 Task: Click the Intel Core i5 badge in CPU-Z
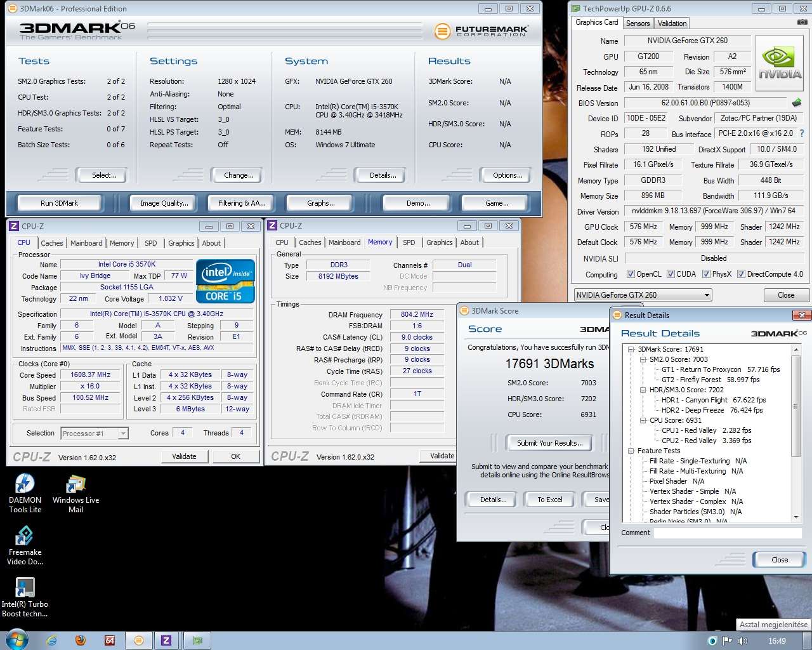[x=225, y=281]
